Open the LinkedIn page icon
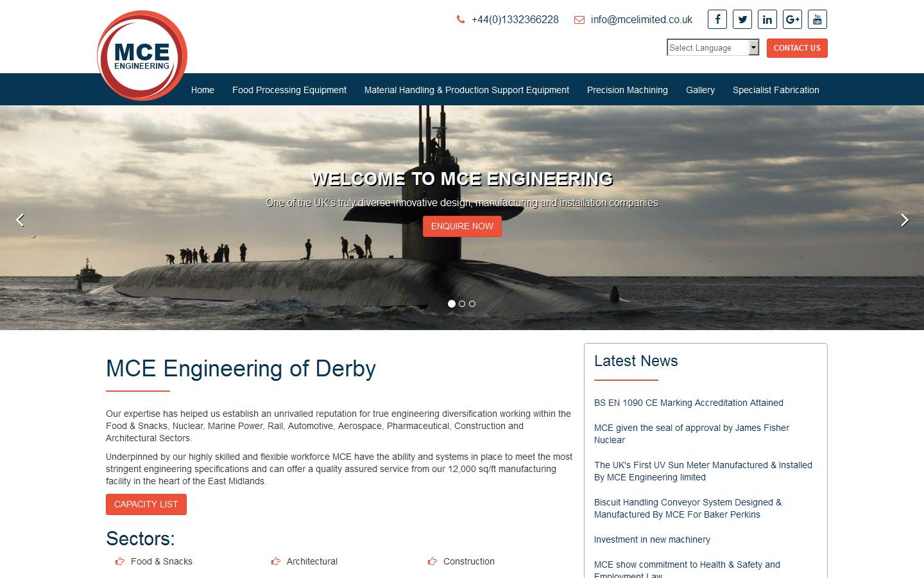This screenshot has width=924, height=578. [767, 19]
